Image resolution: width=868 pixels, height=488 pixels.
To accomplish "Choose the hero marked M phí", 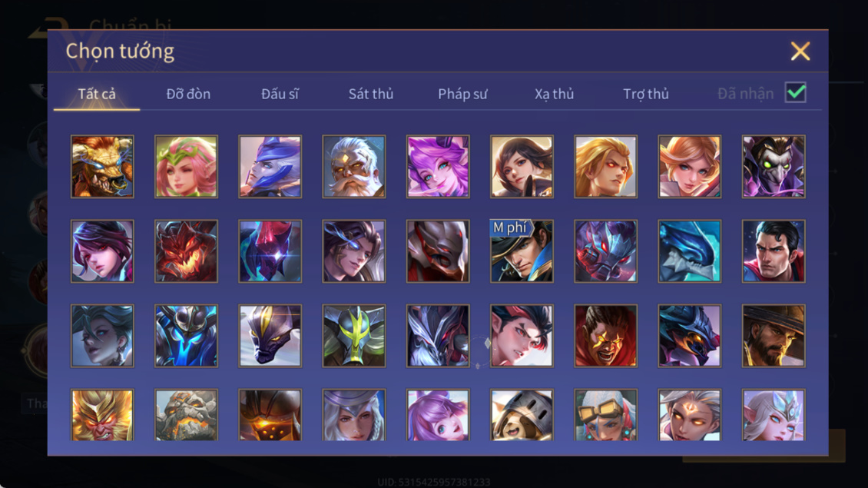I will click(x=522, y=251).
